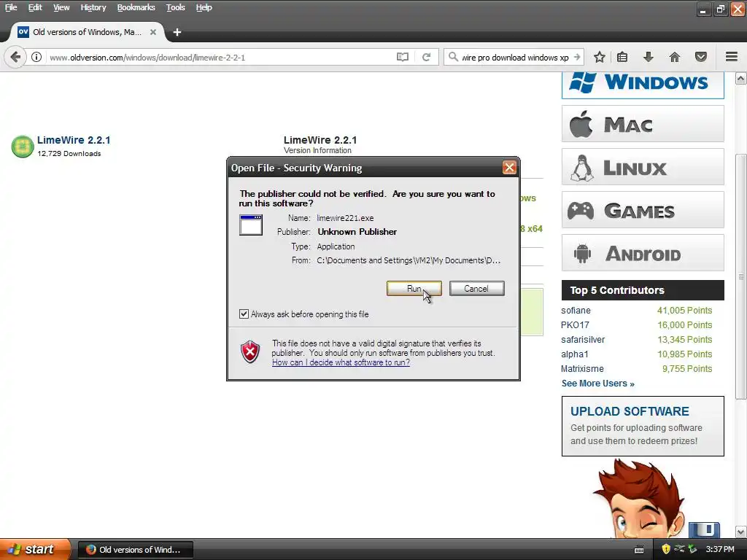The width and height of the screenshot is (747, 560).
Task: Click page scrollbar up arrow
Action: (740, 78)
